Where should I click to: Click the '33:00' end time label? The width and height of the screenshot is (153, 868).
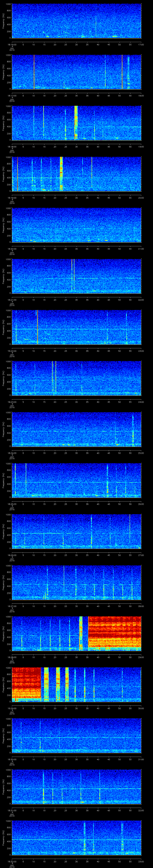coord(141,861)
